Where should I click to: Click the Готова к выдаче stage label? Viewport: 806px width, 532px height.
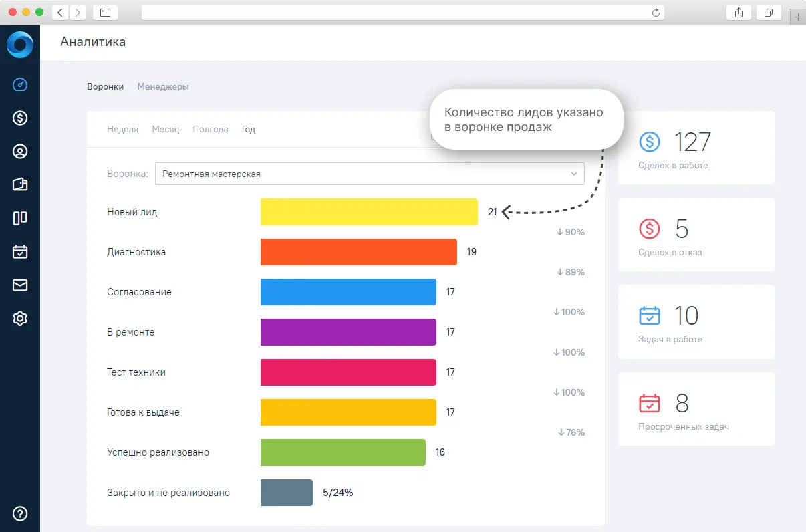click(x=143, y=412)
